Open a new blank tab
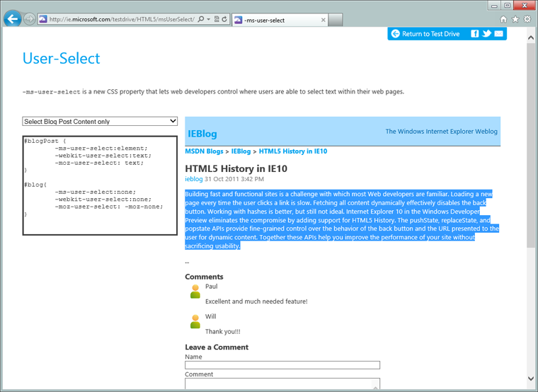Viewport: 538px width, 392px height. click(x=336, y=20)
